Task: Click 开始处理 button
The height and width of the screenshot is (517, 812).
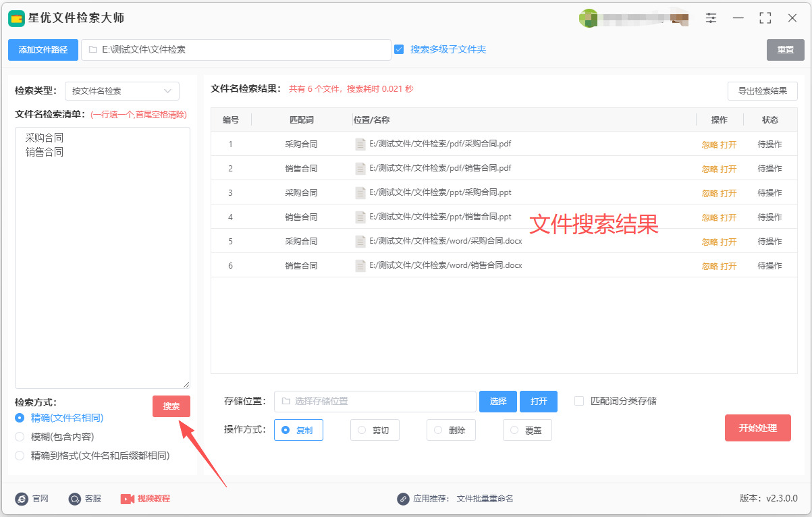Action: pos(758,428)
